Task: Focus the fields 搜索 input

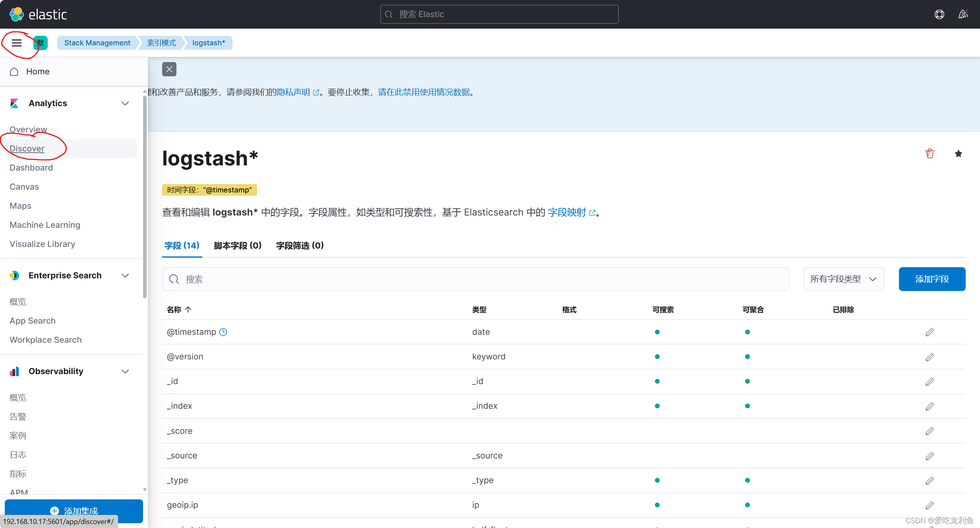Action: point(475,279)
